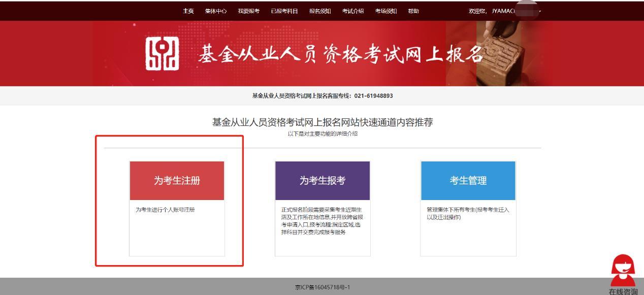Viewport: 644px width, 295px height.
Task: Click the 管理集体下所有考生 description text
Action: (468, 213)
